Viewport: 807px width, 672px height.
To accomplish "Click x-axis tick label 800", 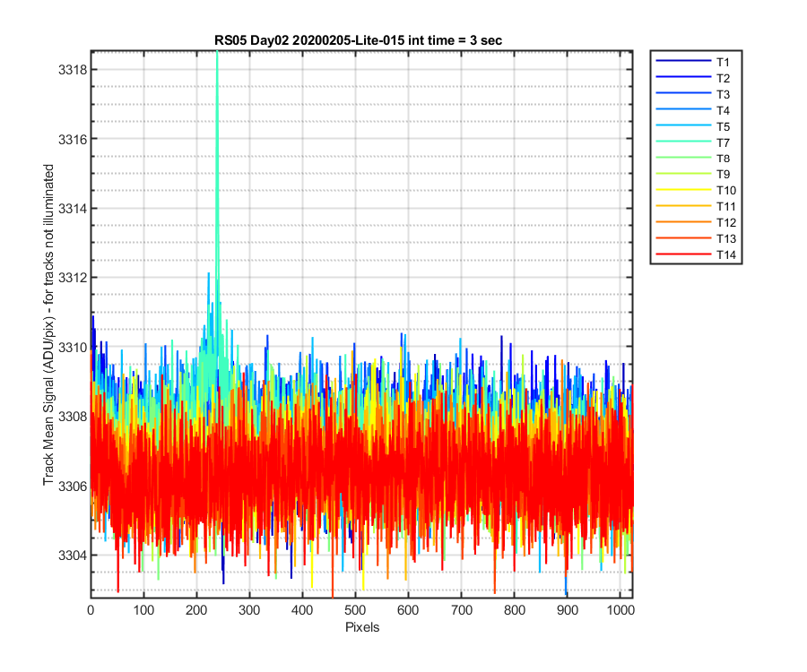I will click(x=515, y=610).
